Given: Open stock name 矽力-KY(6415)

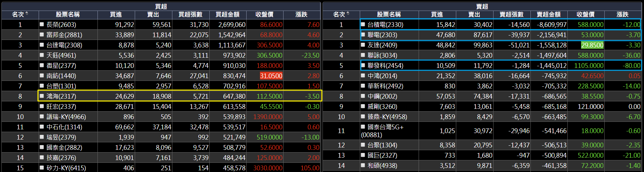Looking at the screenshot, I should click(66, 168).
